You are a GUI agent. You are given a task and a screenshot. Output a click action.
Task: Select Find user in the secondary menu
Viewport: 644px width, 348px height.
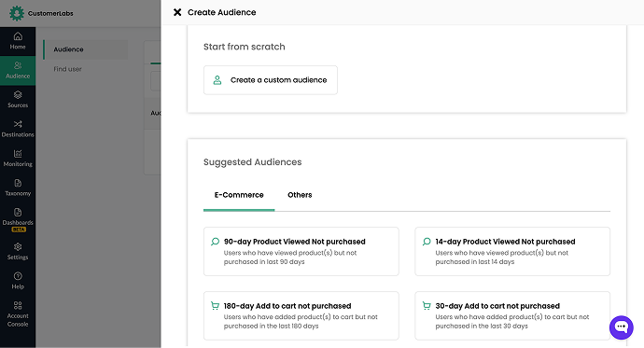[x=68, y=69]
